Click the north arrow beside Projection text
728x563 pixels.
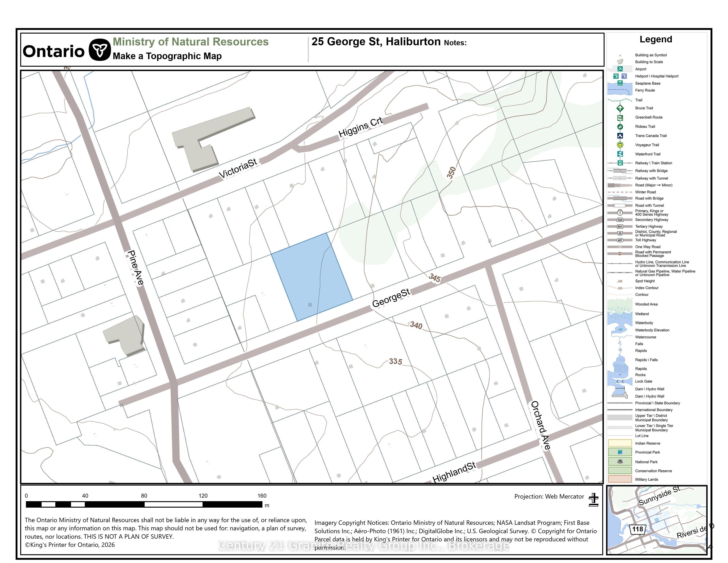click(x=594, y=500)
